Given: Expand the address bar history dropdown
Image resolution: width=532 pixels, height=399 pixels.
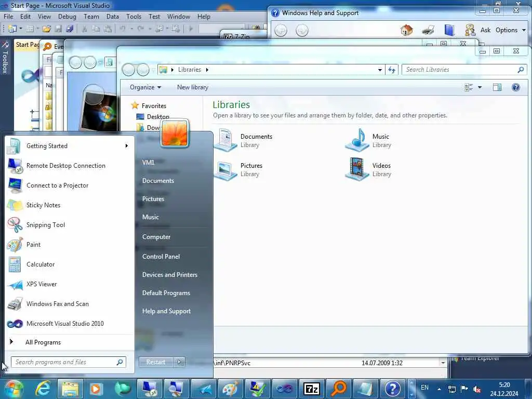Looking at the screenshot, I should (380, 70).
